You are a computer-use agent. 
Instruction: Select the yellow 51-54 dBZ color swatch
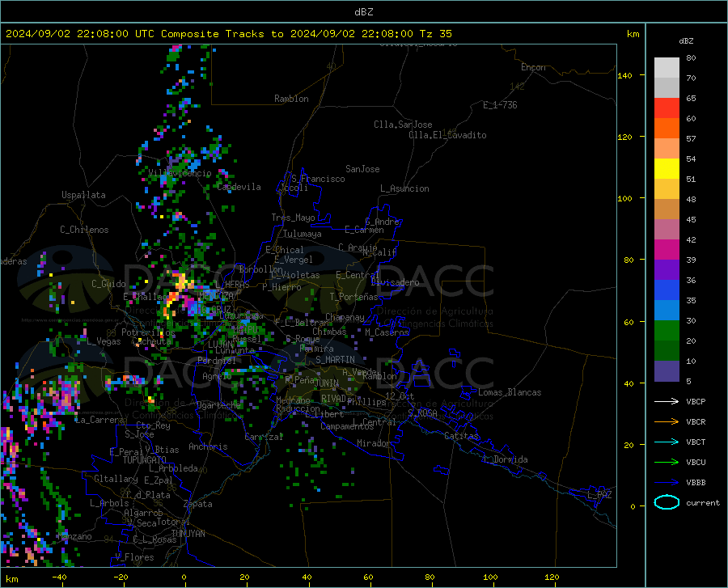click(x=667, y=169)
